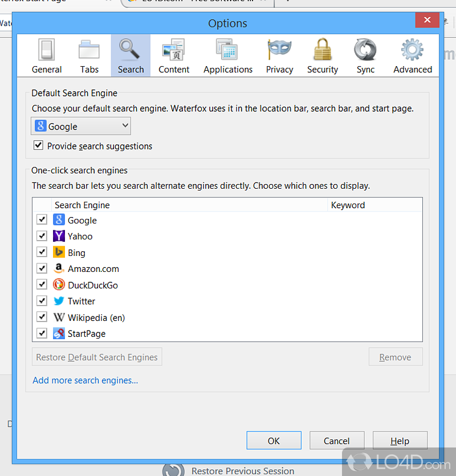This screenshot has height=476, width=456.
Task: Select the Wikipedia (en) row name text
Action: [96, 318]
